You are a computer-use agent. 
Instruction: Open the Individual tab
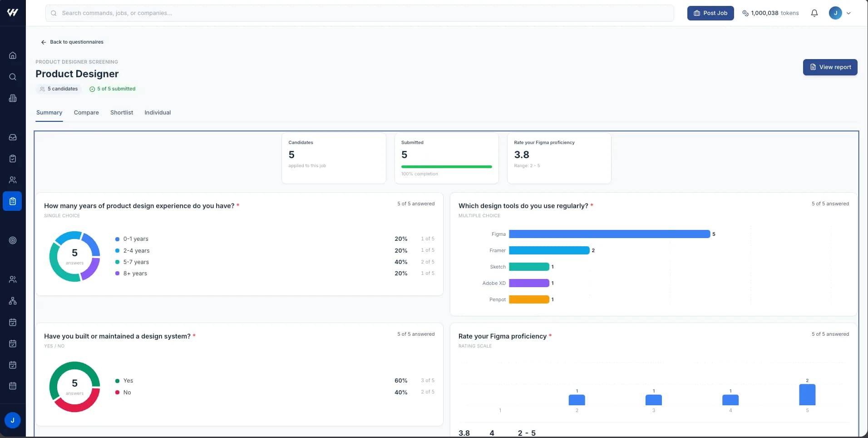pos(158,113)
